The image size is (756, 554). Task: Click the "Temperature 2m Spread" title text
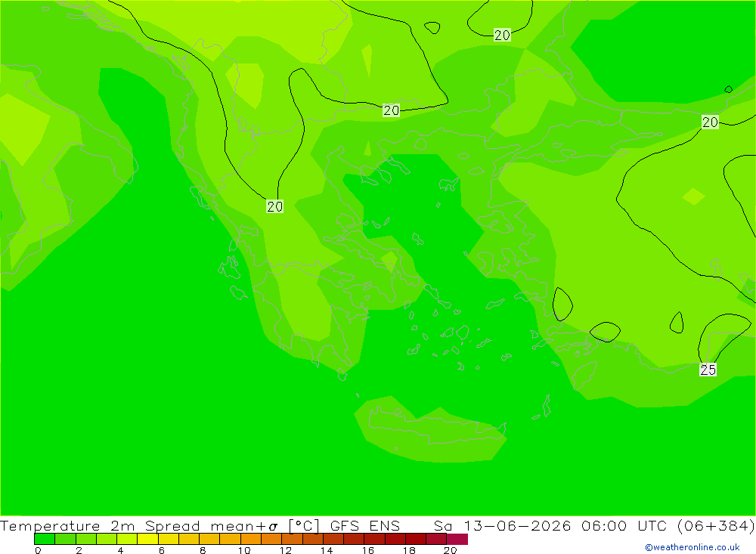[x=100, y=525]
